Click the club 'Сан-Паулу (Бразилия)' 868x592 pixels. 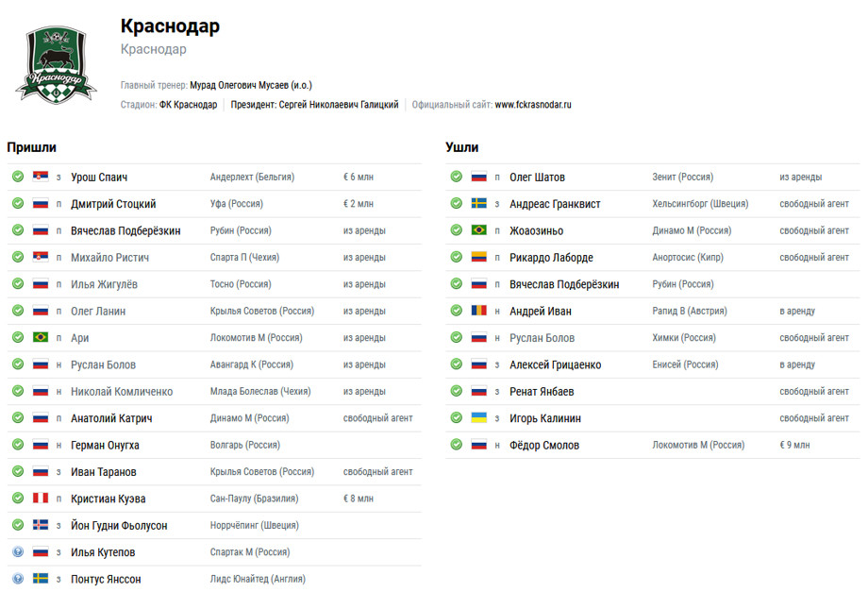click(x=254, y=499)
